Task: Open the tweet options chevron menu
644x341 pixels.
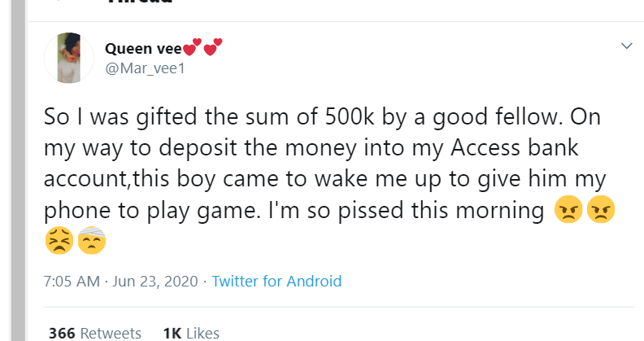Action: tap(626, 46)
